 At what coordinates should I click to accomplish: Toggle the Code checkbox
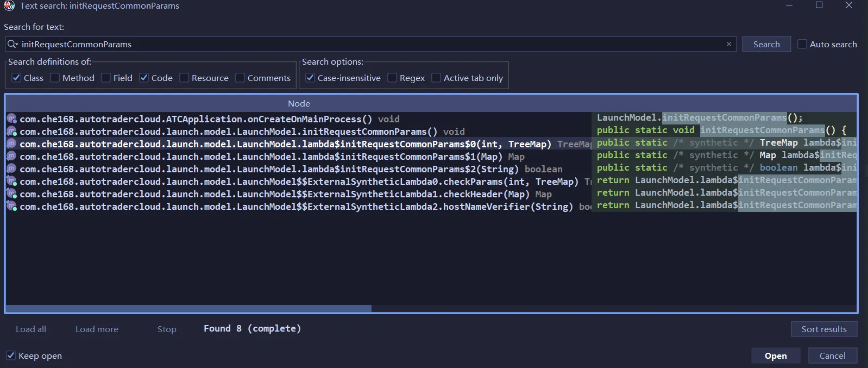[x=144, y=78]
